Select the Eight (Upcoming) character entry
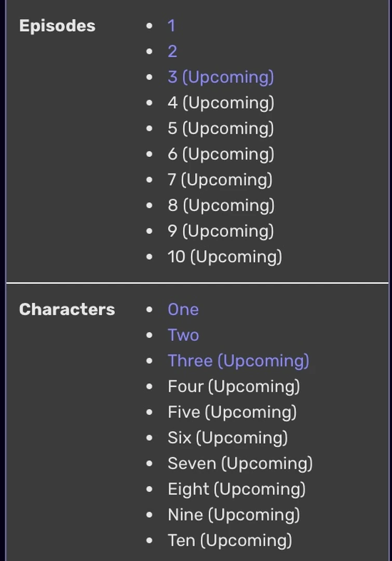392x561 pixels. tap(236, 489)
